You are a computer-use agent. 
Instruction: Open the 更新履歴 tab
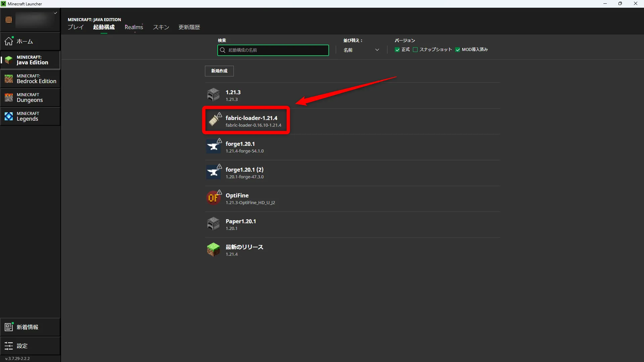click(189, 27)
